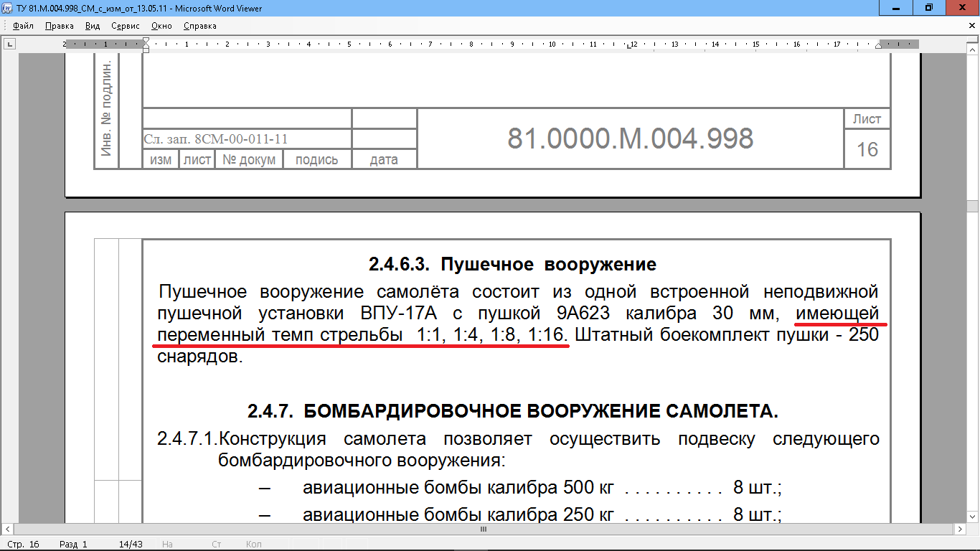Click the section indicator Разд 1

point(73,545)
